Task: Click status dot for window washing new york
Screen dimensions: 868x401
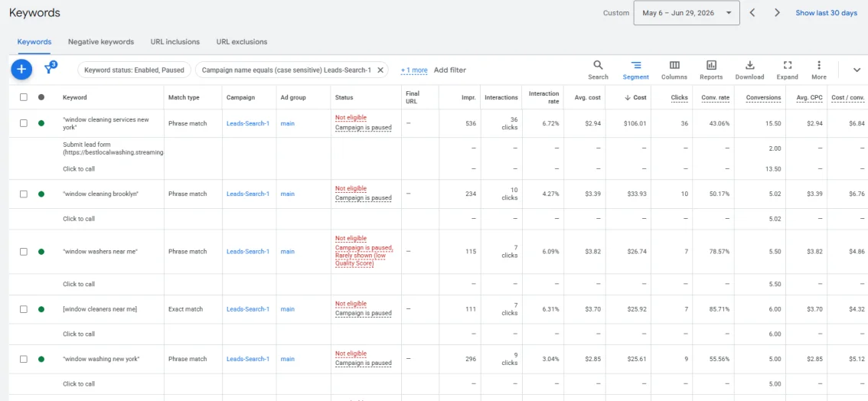Action: pyautogui.click(x=41, y=359)
